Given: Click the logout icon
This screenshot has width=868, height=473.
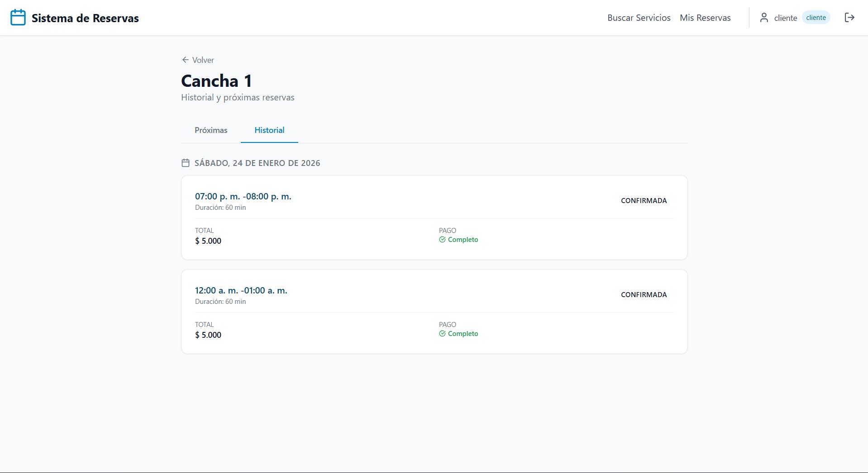Looking at the screenshot, I should (849, 18).
